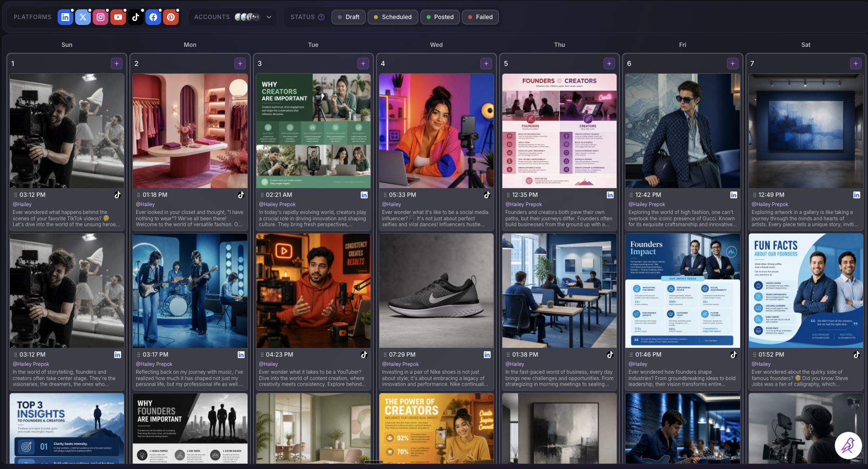
Task: Open @Hailey link on the 04:23 PM post
Action: [269, 364]
